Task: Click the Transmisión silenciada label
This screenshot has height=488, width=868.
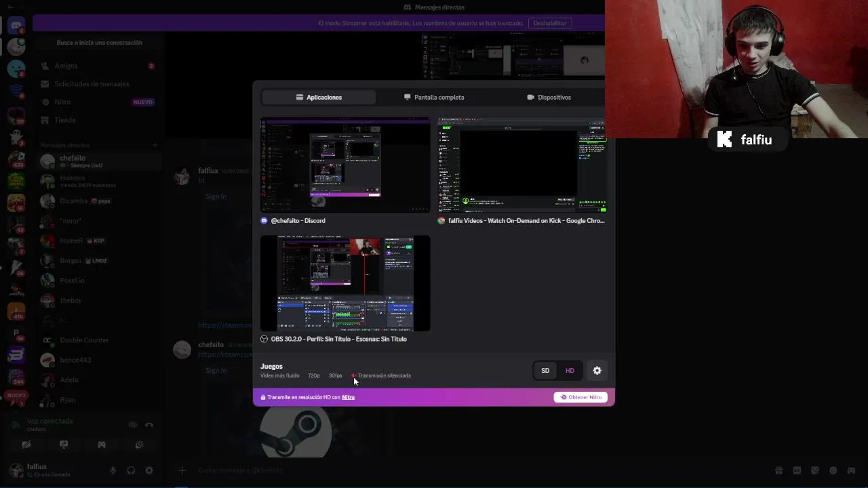Action: (384, 375)
